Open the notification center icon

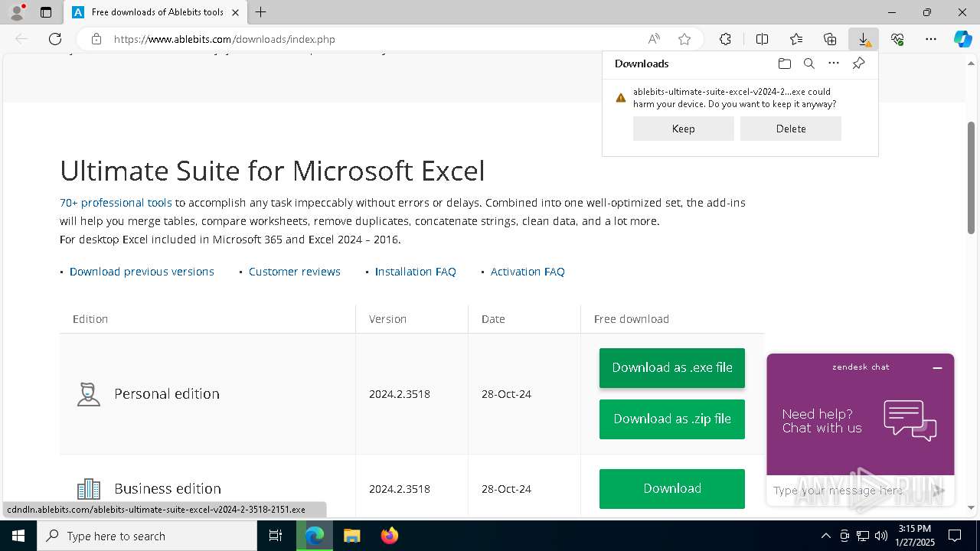pos(955,536)
